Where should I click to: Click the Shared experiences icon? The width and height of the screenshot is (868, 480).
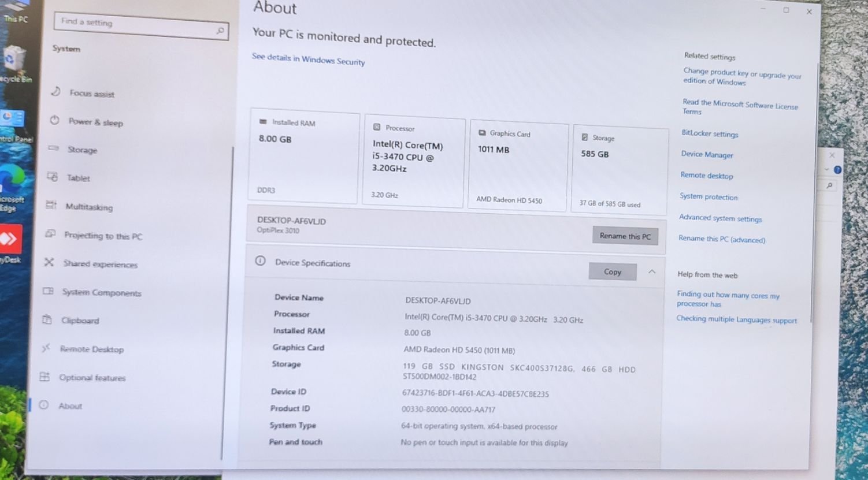coord(49,262)
